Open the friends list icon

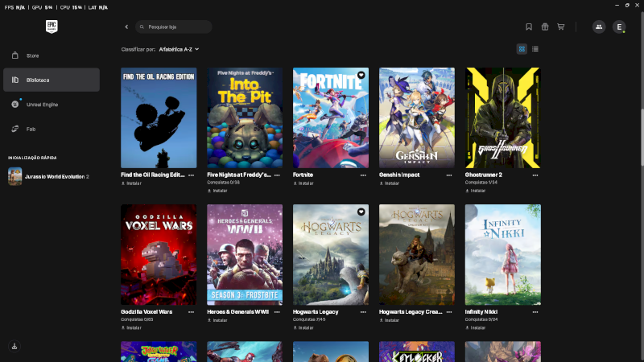(599, 27)
